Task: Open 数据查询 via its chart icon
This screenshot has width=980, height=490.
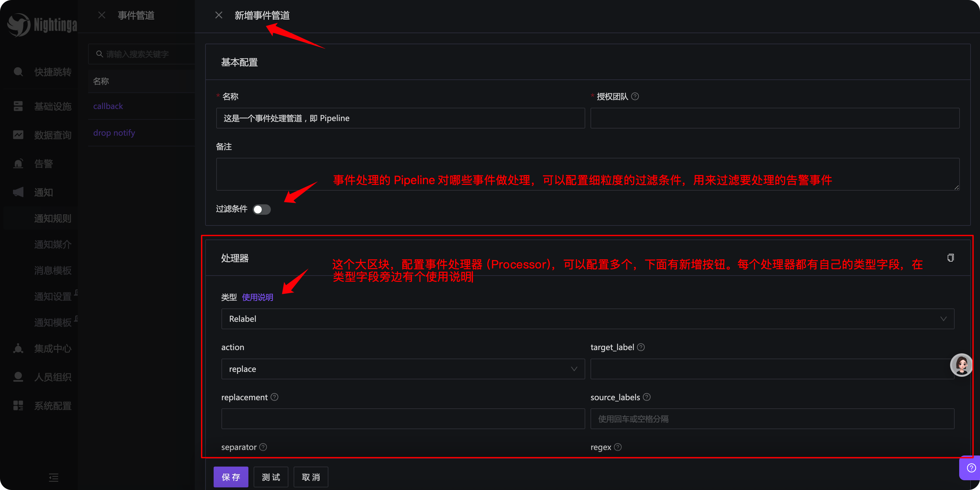Action: [18, 135]
